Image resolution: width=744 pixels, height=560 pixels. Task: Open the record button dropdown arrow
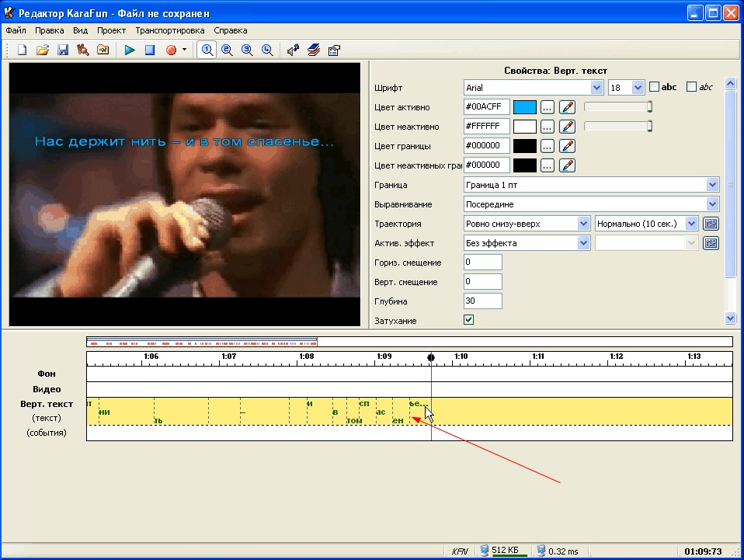pyautogui.click(x=184, y=50)
